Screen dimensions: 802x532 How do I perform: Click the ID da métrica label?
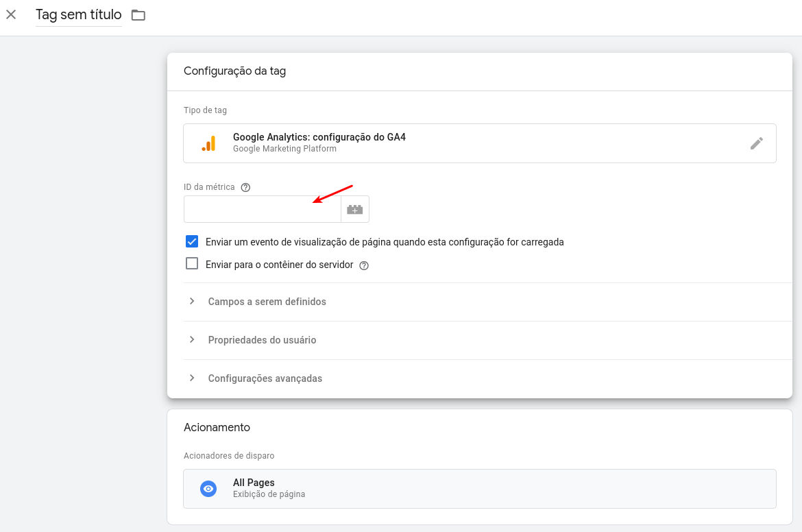point(209,187)
